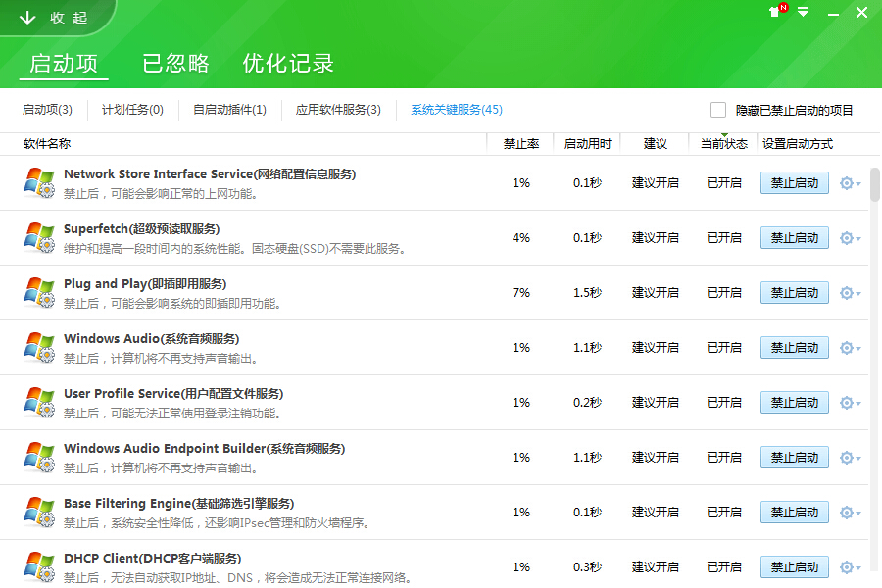This screenshot has height=588, width=882.
Task: Click the Superfetch(超级预读取服务) name text
Action: point(141,229)
